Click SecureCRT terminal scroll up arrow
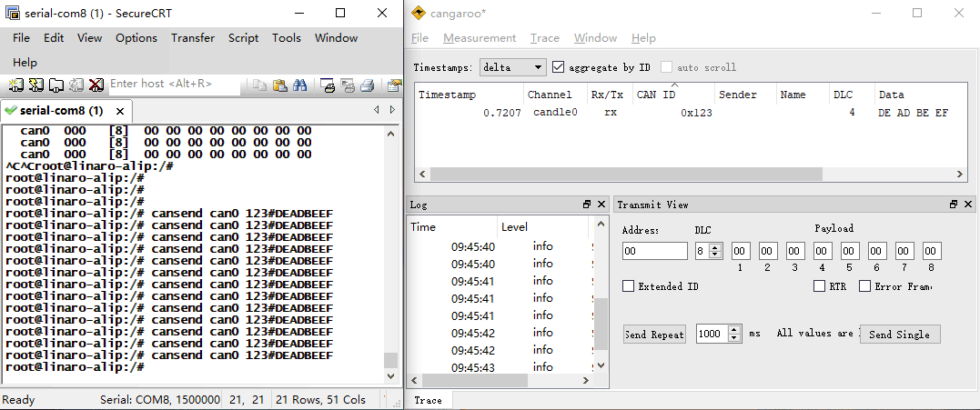Image resolution: width=980 pixels, height=410 pixels. click(x=391, y=135)
